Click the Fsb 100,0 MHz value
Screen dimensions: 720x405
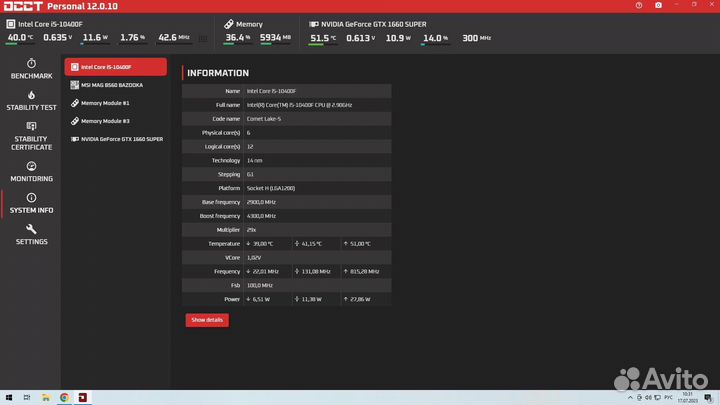[259, 285]
